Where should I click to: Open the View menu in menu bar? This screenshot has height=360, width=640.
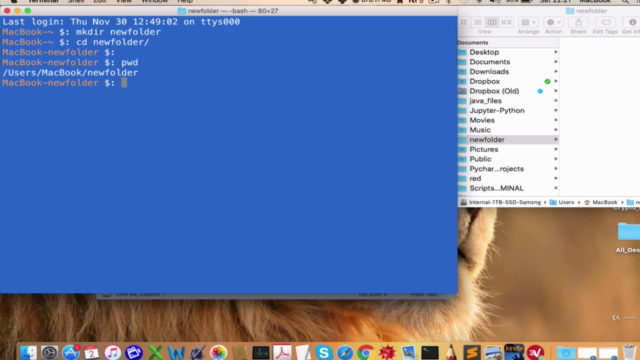124,2
